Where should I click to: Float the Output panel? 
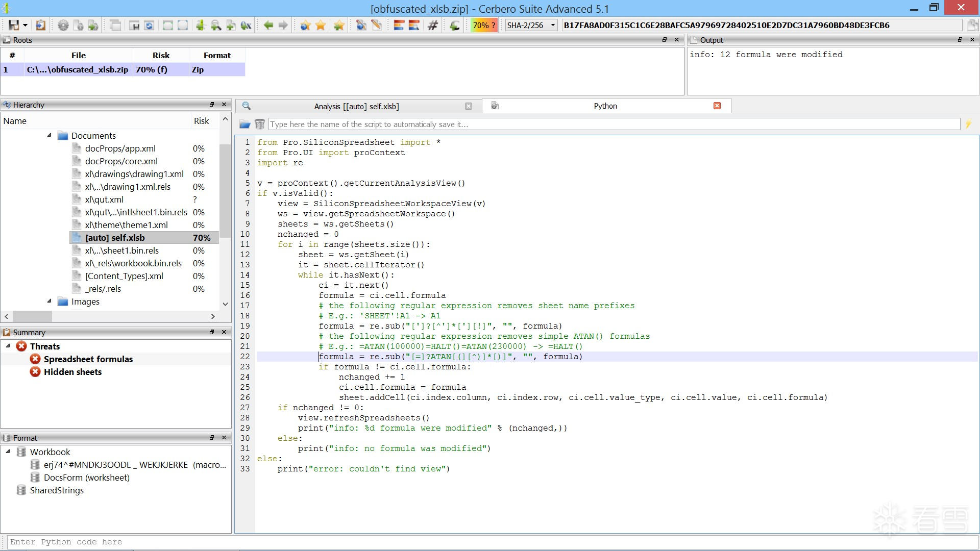[x=960, y=40]
